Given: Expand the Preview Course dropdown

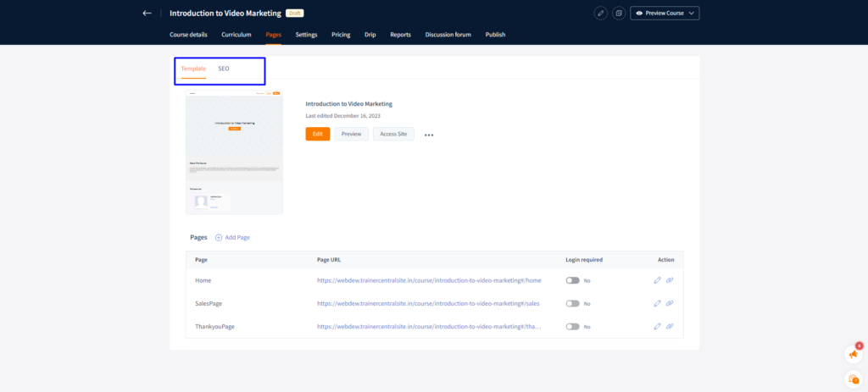Looking at the screenshot, I should (x=665, y=13).
